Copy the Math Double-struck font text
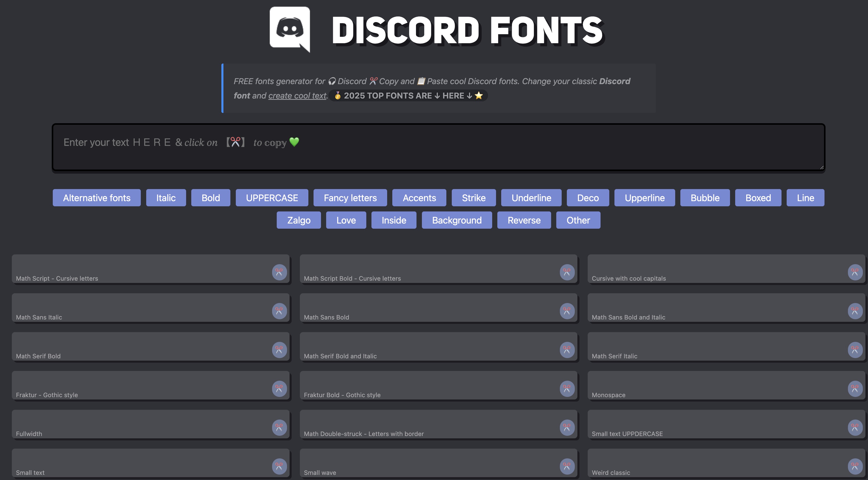Viewport: 868px width, 480px height. tap(567, 427)
